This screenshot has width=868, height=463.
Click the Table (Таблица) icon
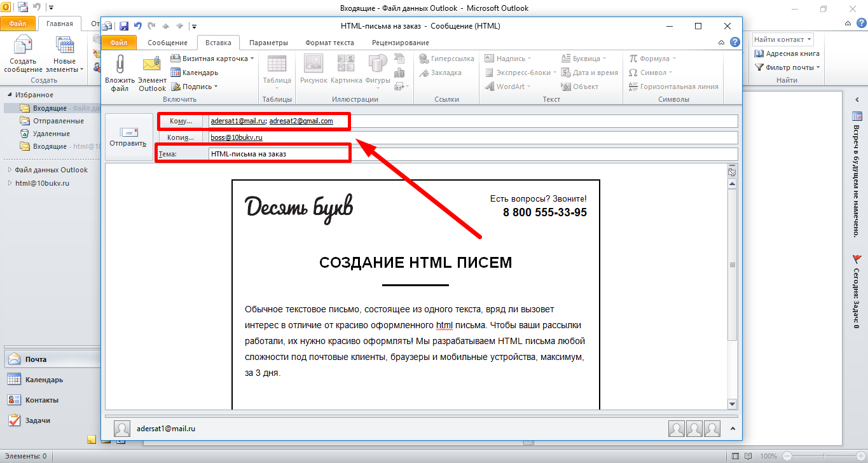277,70
